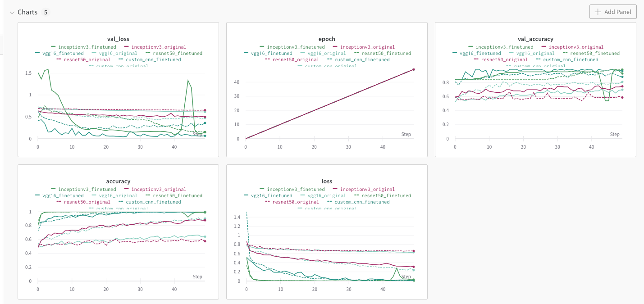Click the panel count badge showing 5
Image resolution: width=644 pixels, height=304 pixels.
tap(45, 12)
